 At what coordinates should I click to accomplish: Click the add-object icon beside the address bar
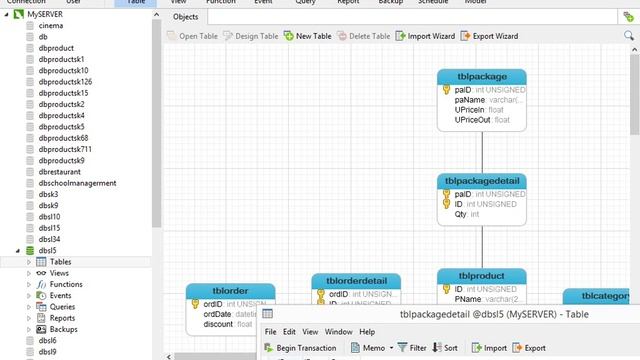(x=629, y=17)
